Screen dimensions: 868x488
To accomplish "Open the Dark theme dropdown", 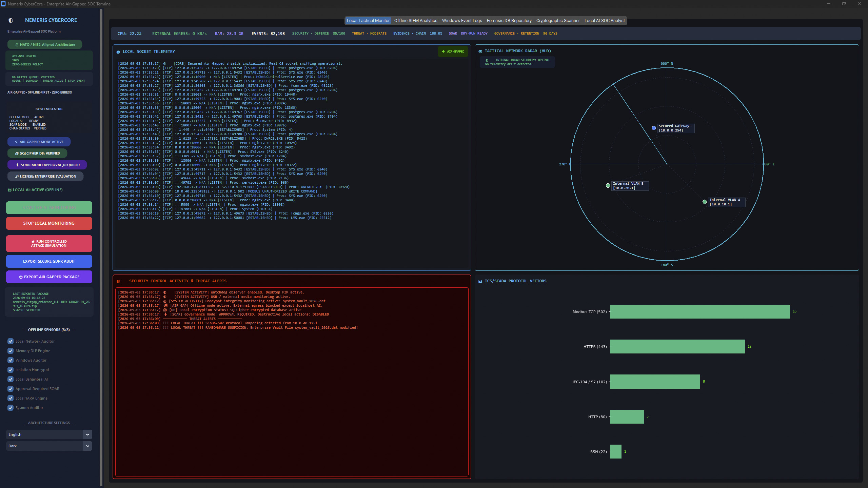I will pos(49,446).
